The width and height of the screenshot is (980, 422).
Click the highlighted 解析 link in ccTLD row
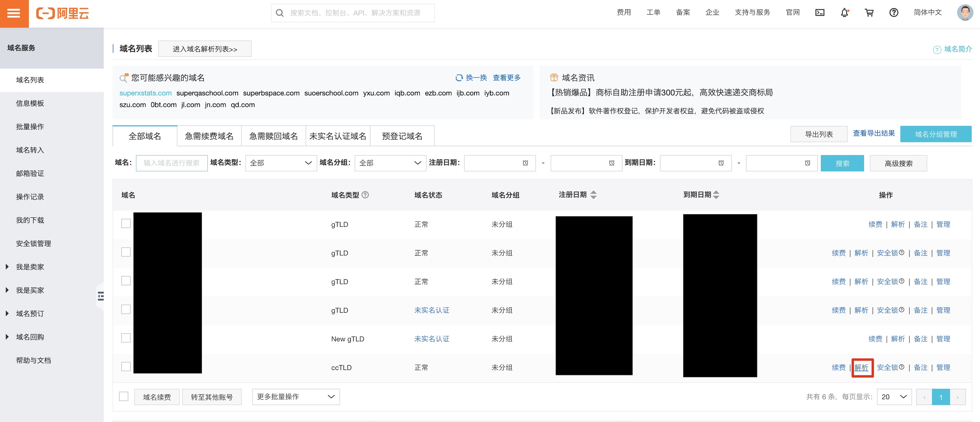pyautogui.click(x=862, y=368)
